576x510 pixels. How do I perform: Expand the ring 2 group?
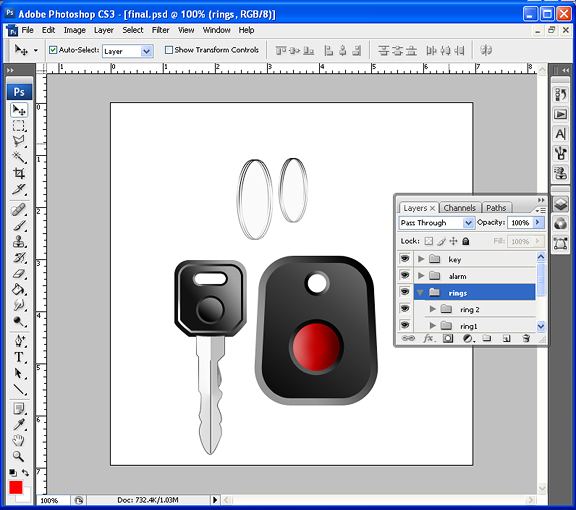click(433, 309)
